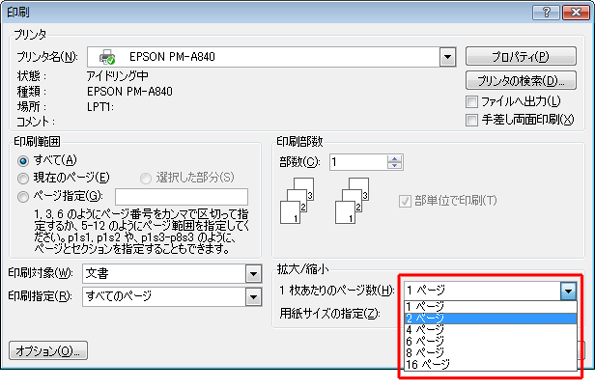
Task: Choose 8 ページ in the dropdown list
Action: tap(491, 353)
